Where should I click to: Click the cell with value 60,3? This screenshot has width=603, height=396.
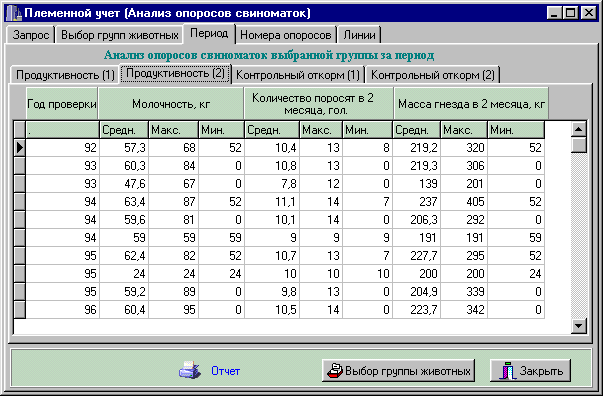pyautogui.click(x=124, y=166)
